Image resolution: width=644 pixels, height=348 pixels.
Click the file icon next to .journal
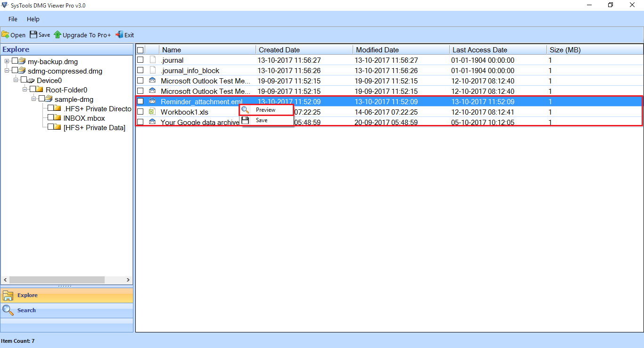(151, 60)
